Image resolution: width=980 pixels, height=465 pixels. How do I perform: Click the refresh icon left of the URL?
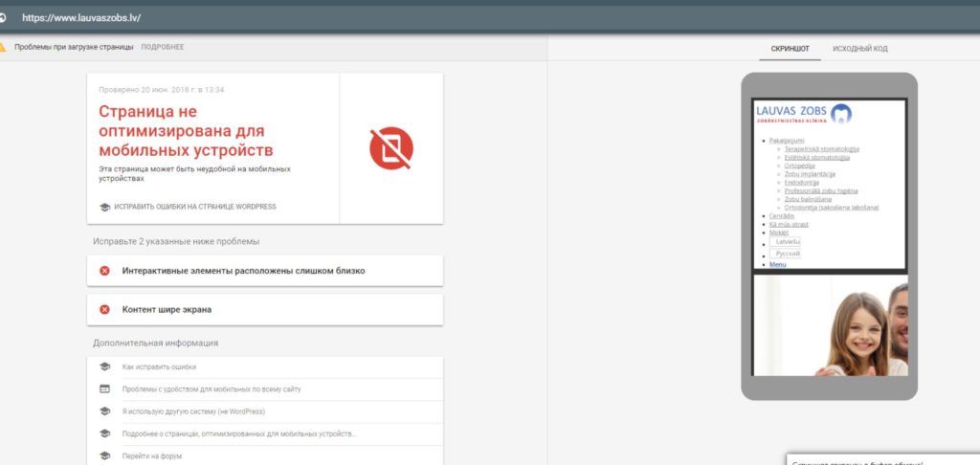[x=4, y=17]
